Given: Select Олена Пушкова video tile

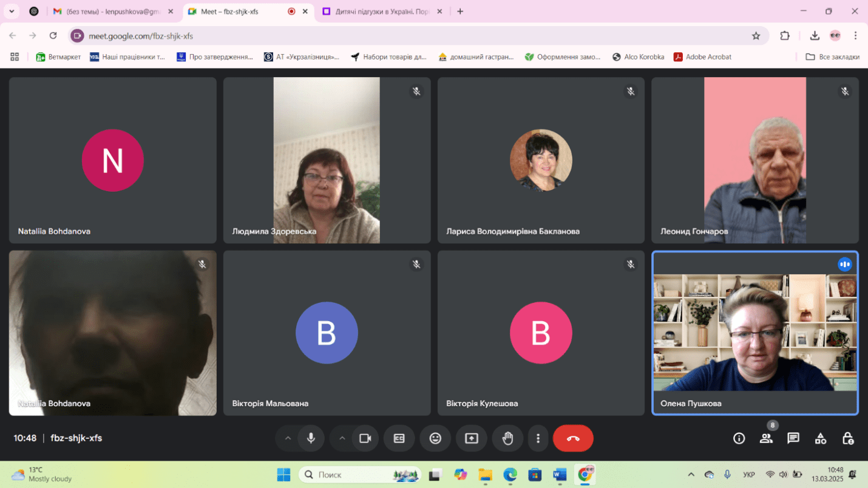Looking at the screenshot, I should tap(754, 333).
